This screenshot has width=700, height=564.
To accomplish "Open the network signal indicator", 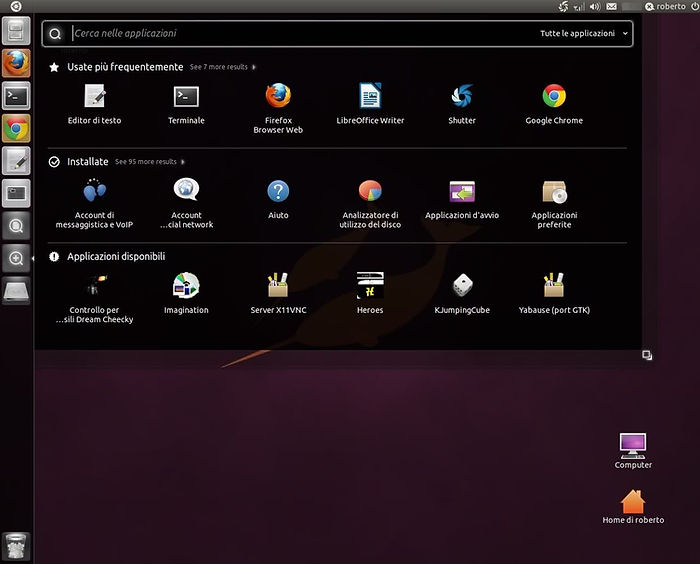I will click(x=579, y=7).
